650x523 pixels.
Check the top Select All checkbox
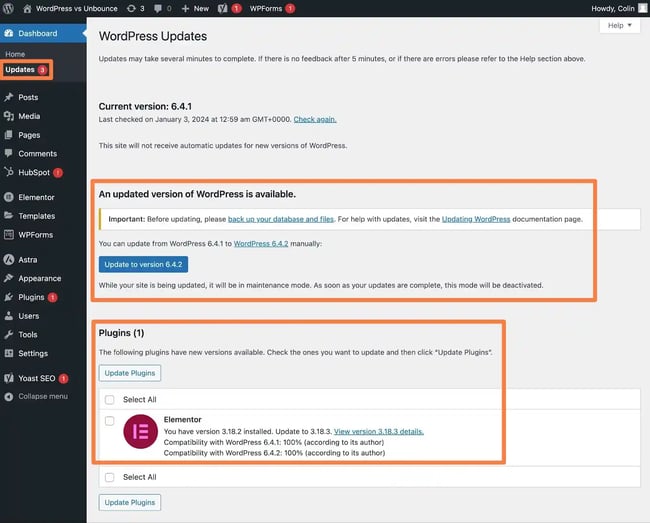(x=109, y=400)
